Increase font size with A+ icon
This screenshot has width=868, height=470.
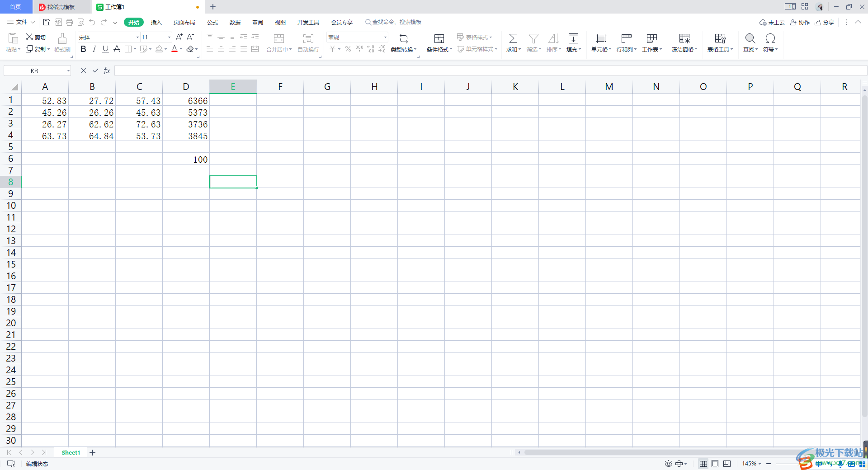click(x=179, y=37)
